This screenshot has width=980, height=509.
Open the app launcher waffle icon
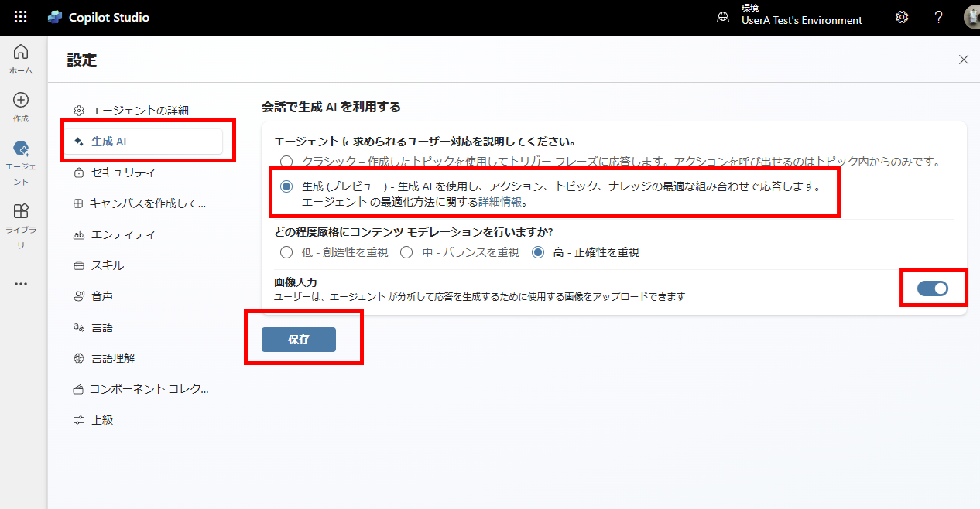21,17
